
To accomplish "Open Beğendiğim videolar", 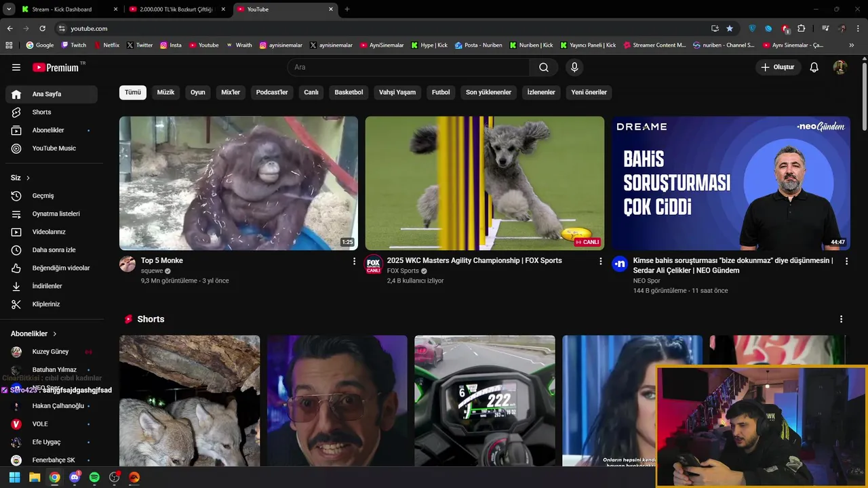I will [52, 268].
